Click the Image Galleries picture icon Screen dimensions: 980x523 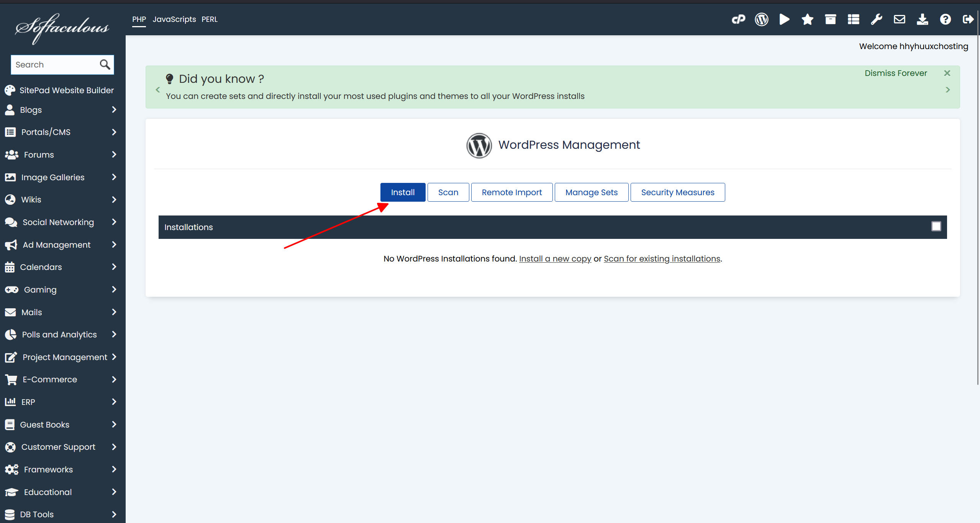(10, 177)
